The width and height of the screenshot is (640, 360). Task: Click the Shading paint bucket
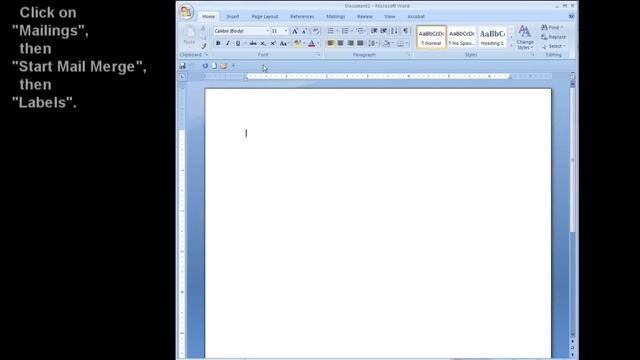(387, 43)
